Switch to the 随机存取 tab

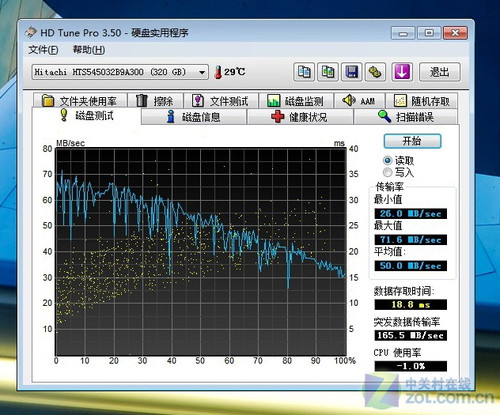click(x=421, y=100)
